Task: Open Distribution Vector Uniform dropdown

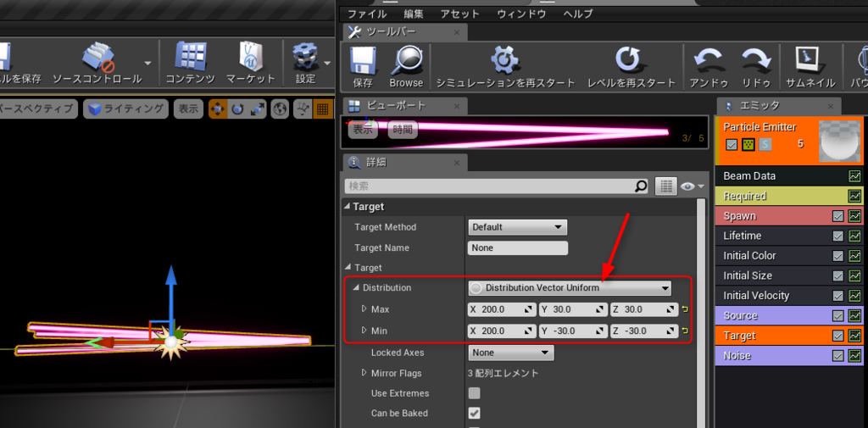Action: tap(570, 288)
